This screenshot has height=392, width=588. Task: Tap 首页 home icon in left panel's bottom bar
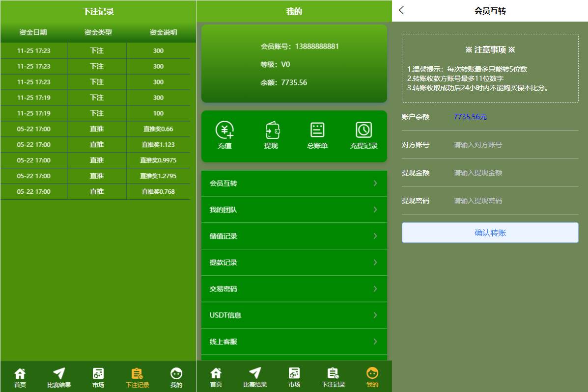20,373
